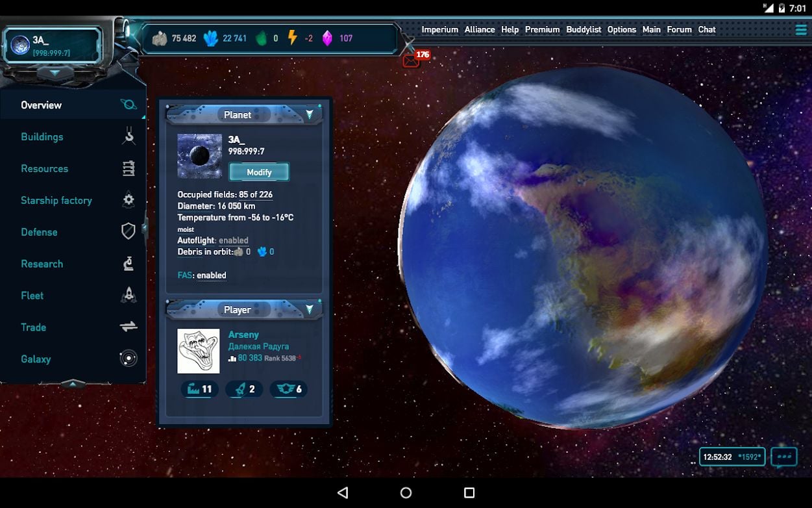812x508 pixels.
Task: Collapse the Planet panel arrow
Action: click(309, 114)
